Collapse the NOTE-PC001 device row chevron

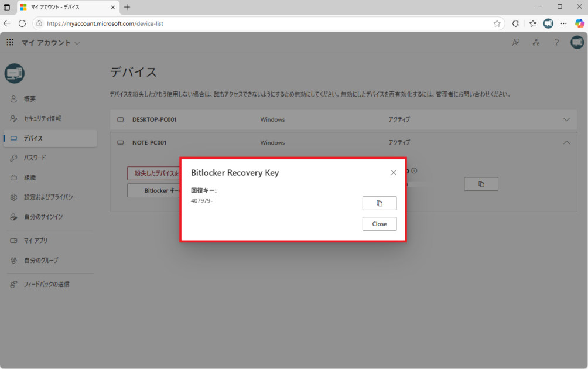pos(566,142)
